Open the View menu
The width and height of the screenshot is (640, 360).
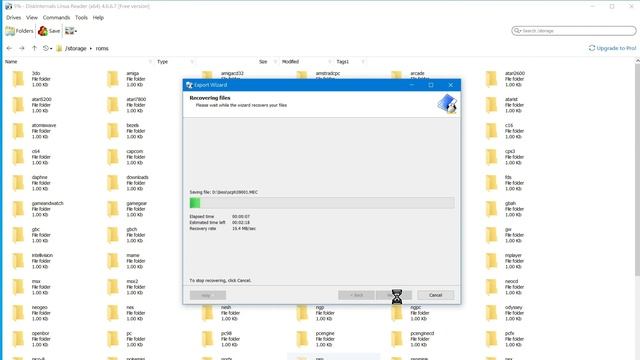pos(31,18)
